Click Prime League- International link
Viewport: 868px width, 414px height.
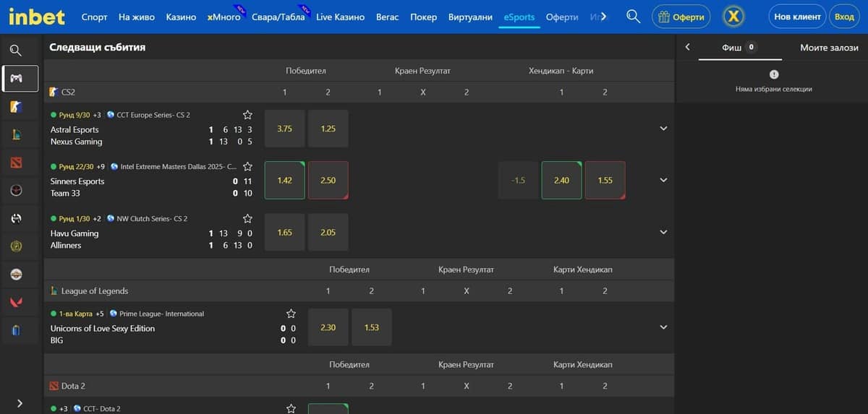(162, 314)
